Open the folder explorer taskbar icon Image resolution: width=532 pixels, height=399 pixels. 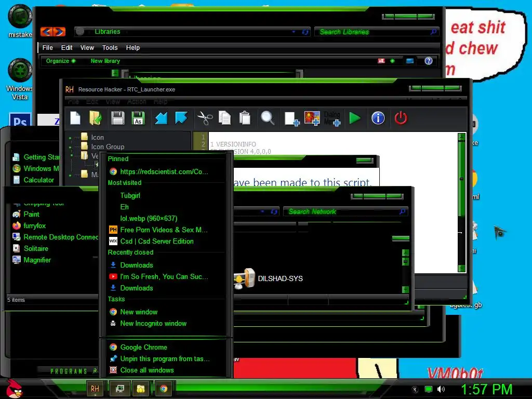click(x=140, y=389)
